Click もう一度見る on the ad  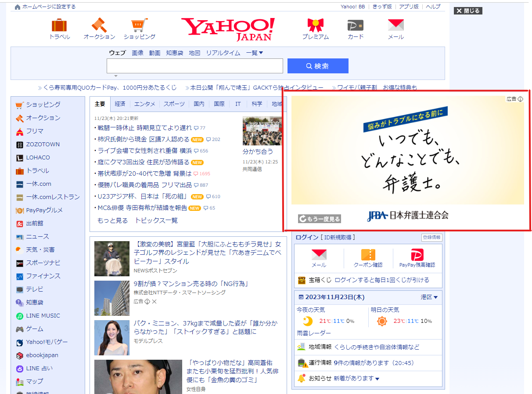click(320, 219)
